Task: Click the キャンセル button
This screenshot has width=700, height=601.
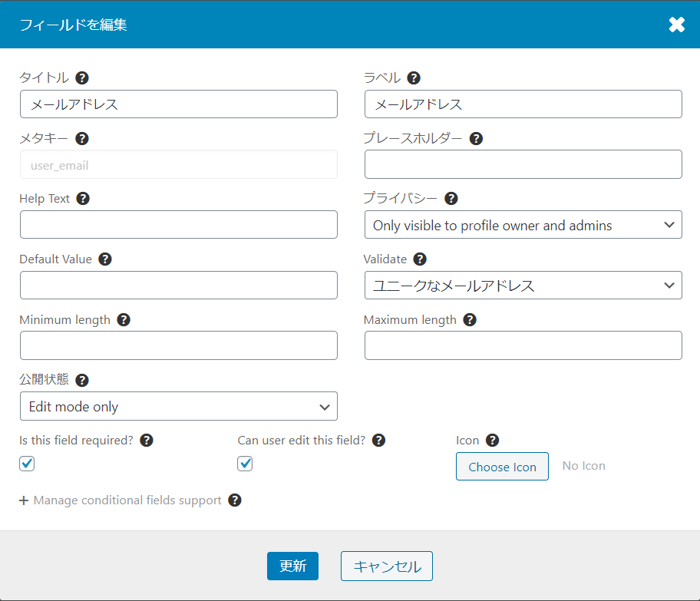Action: click(387, 566)
